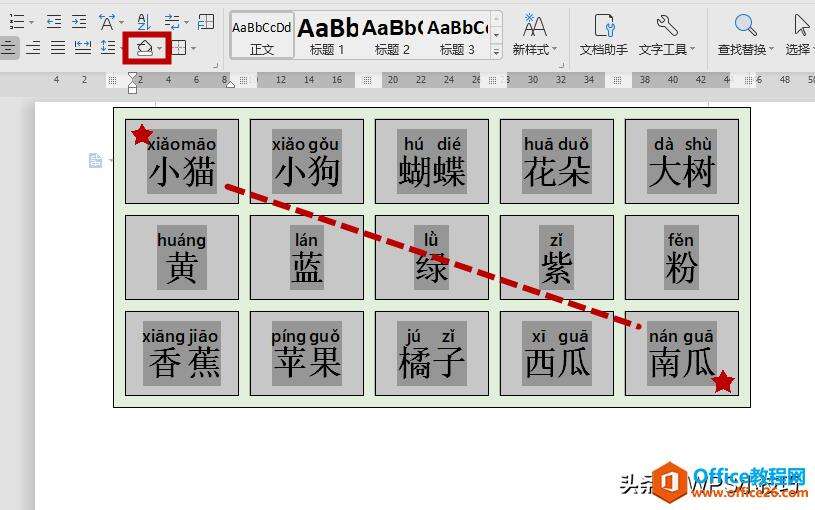Open the styles pane dialog launcher
The height and width of the screenshot is (510, 815).
click(561, 66)
